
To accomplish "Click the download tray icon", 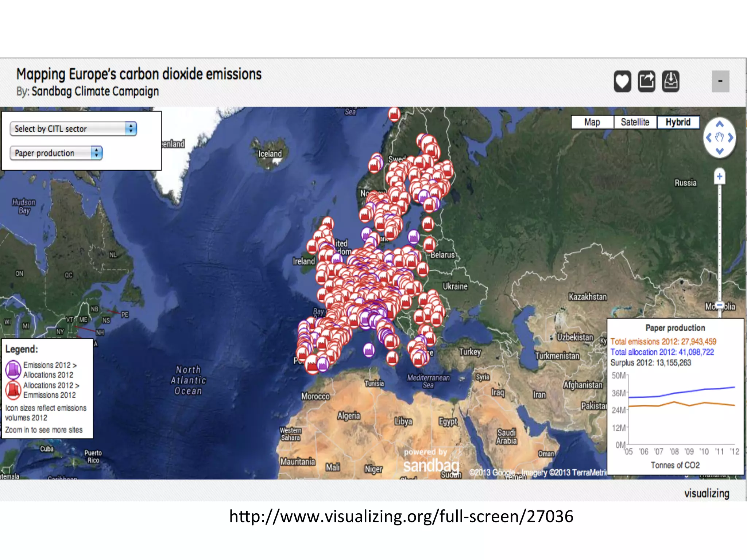I will click(670, 81).
